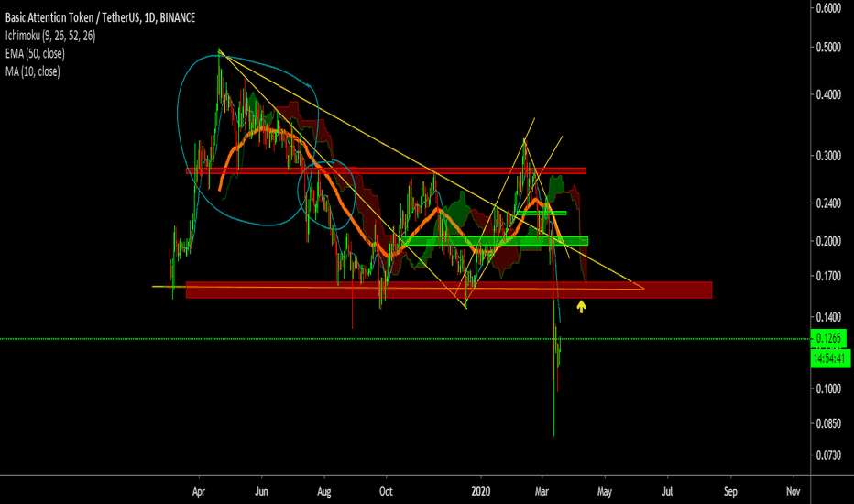Click the 0.3000 price axis label
This screenshot has height=504, width=854.
pos(827,156)
